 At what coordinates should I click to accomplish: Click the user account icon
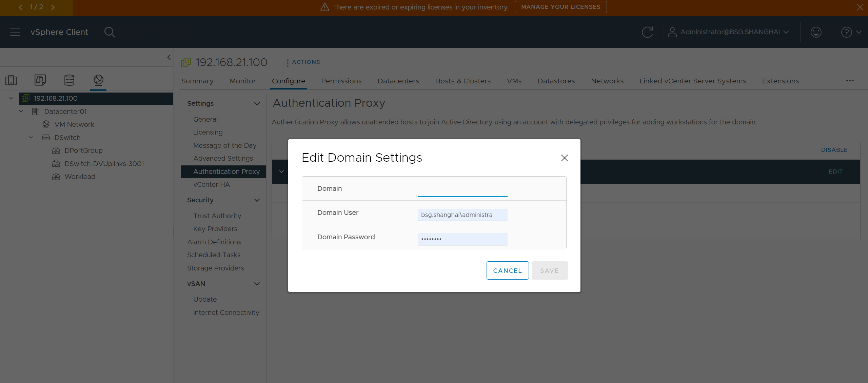click(x=672, y=32)
